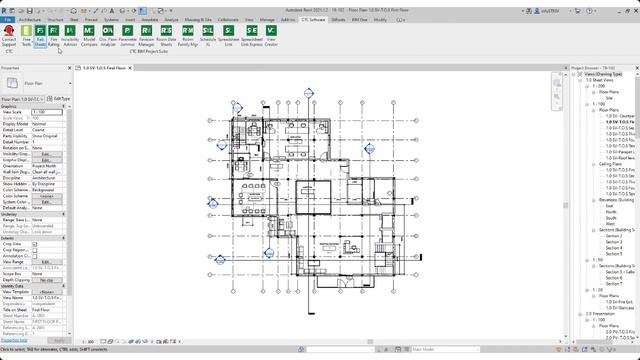Collapse the Identity Data section
The height and width of the screenshot is (360, 640).
pos(63,286)
